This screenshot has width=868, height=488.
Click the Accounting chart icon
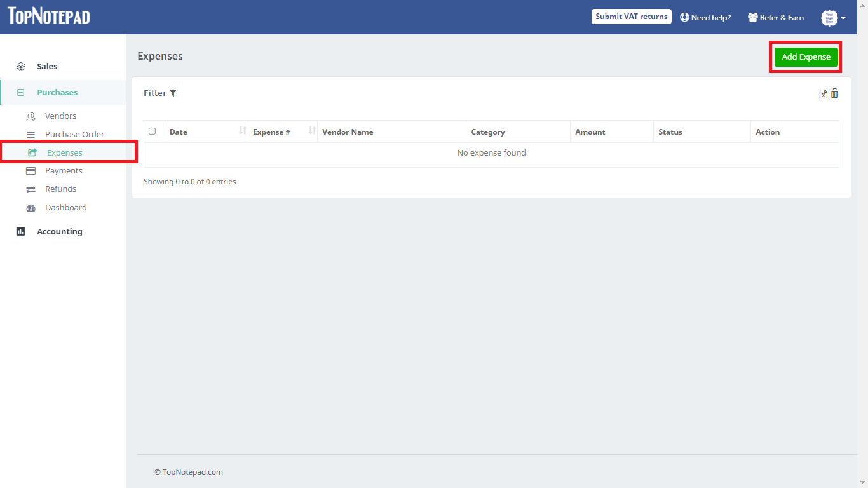(21, 231)
